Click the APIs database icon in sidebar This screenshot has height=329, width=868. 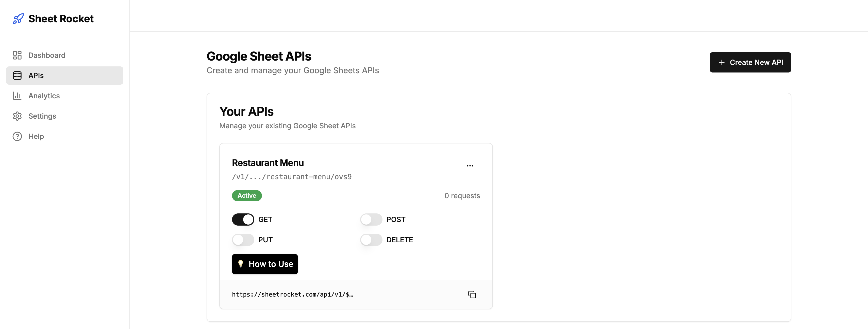coord(17,75)
